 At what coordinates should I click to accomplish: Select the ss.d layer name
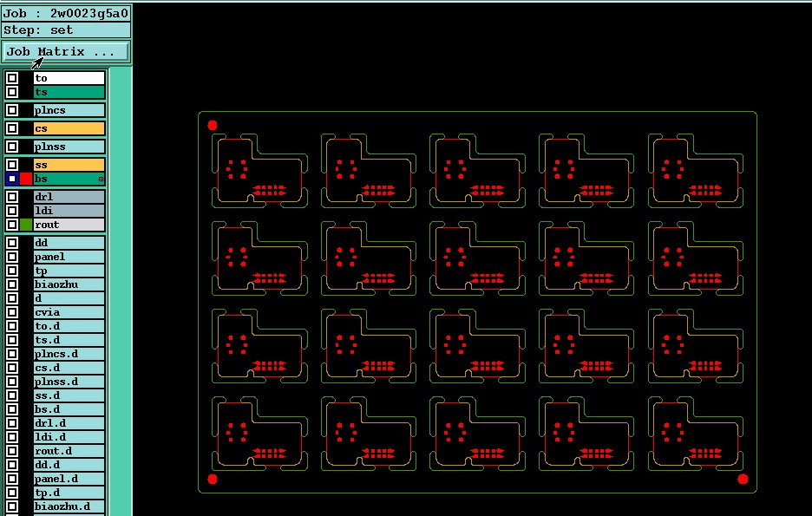pyautogui.click(x=69, y=395)
